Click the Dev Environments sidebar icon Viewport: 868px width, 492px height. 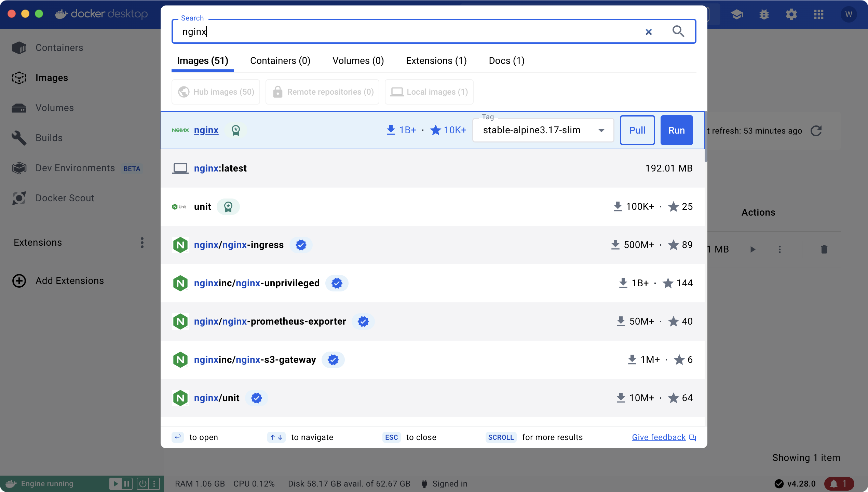[x=18, y=168]
